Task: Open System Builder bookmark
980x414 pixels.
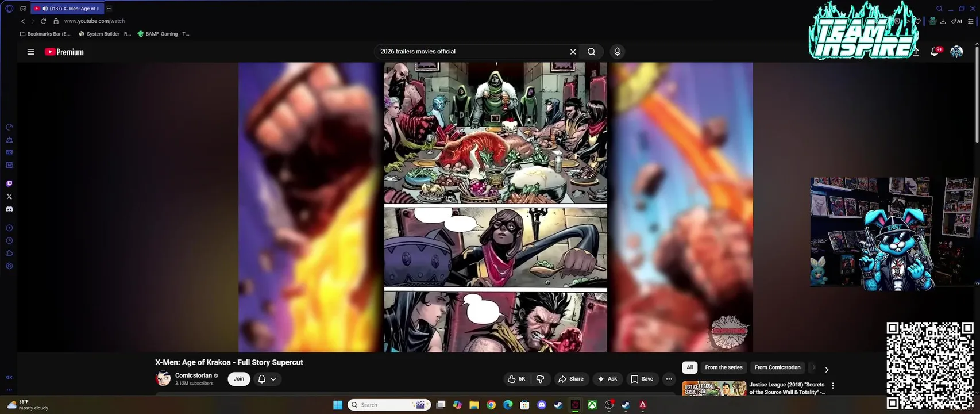Action: [x=105, y=34]
